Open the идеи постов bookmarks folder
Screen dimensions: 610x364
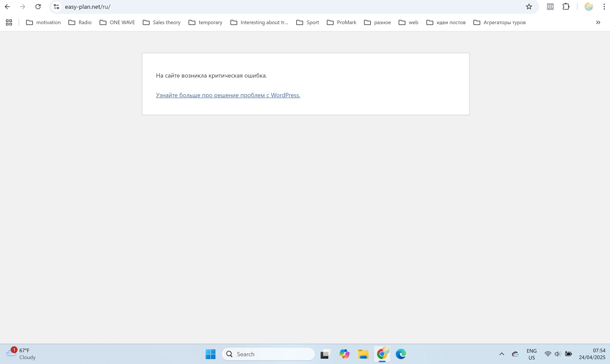[446, 22]
